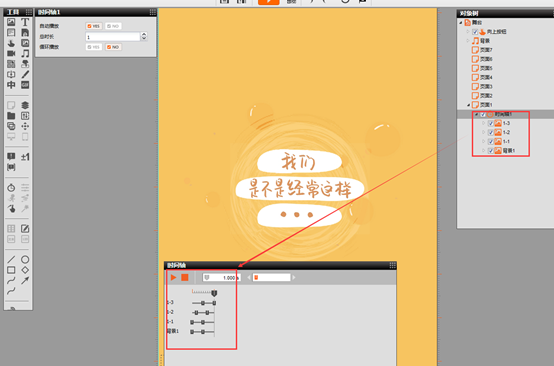Set auto-play to NO
Image resolution: width=554 pixels, height=366 pixels.
(113, 26)
